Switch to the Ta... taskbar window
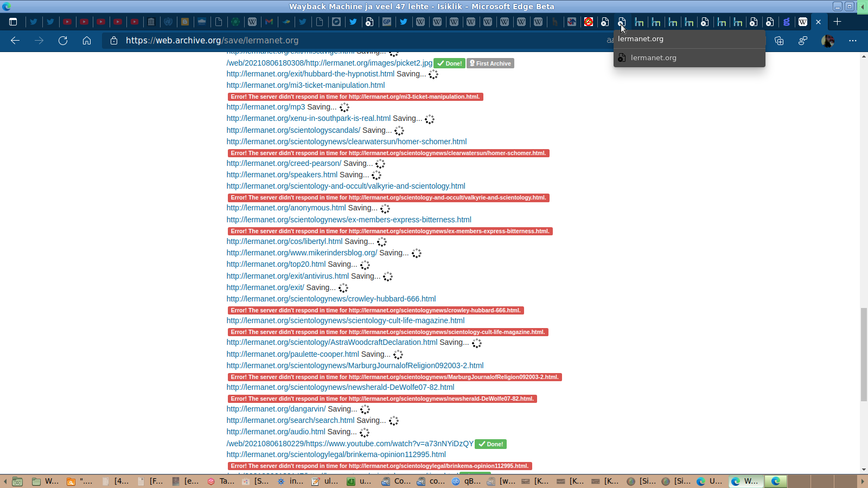The image size is (868, 488). point(221,481)
